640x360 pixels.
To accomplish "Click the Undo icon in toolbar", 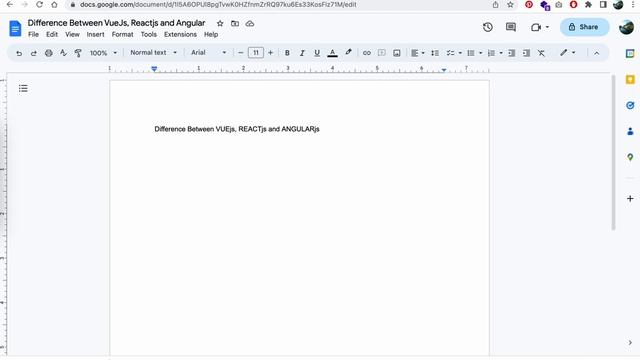I will coord(19,53).
